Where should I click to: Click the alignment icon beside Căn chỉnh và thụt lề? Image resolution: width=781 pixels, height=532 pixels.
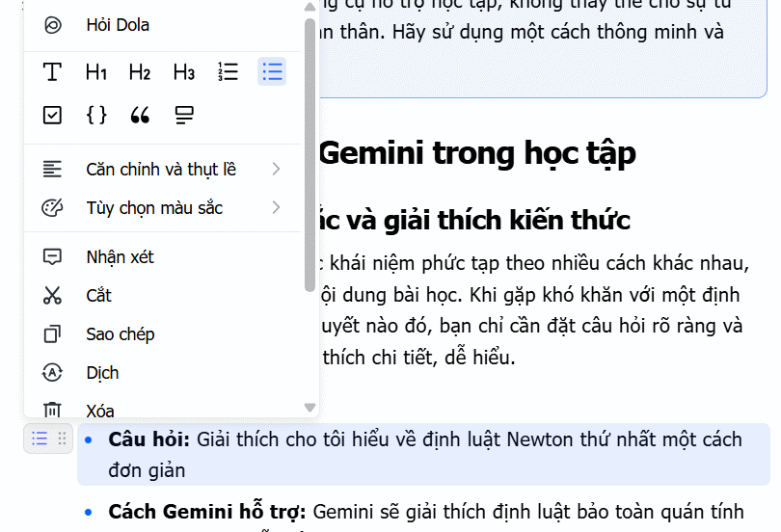pyautogui.click(x=52, y=170)
